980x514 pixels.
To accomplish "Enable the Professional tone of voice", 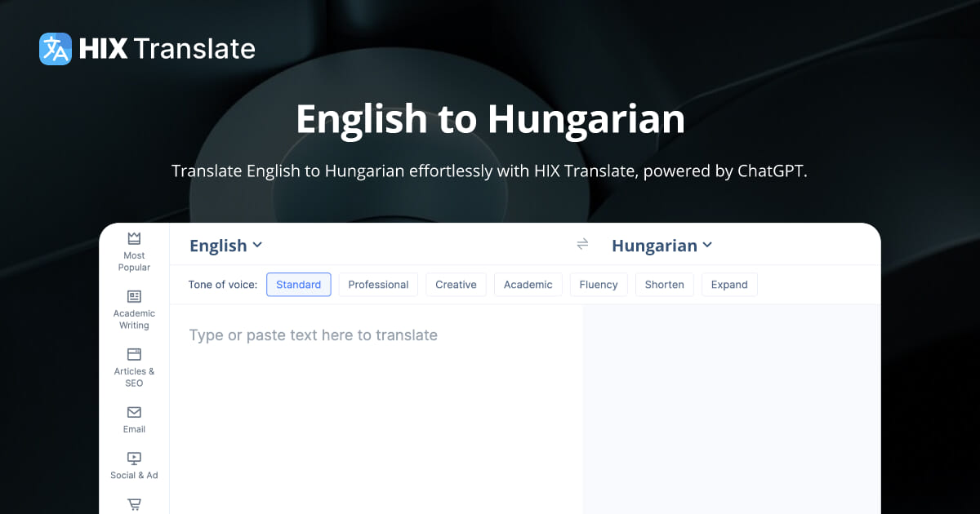I will click(x=378, y=284).
